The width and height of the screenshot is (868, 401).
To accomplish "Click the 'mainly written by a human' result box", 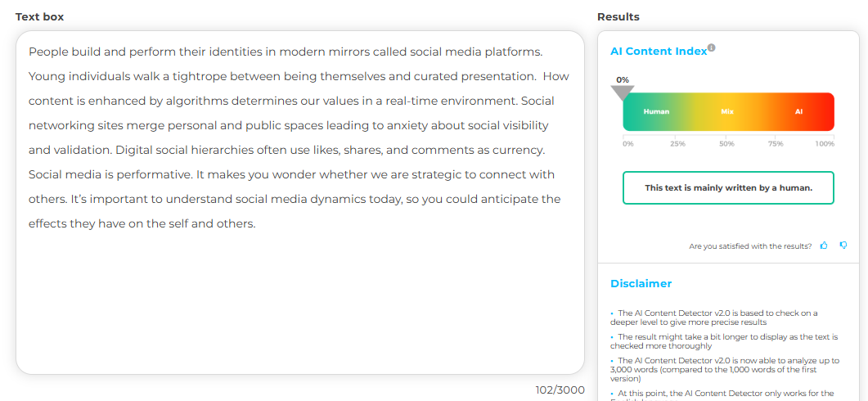I will pos(728,187).
